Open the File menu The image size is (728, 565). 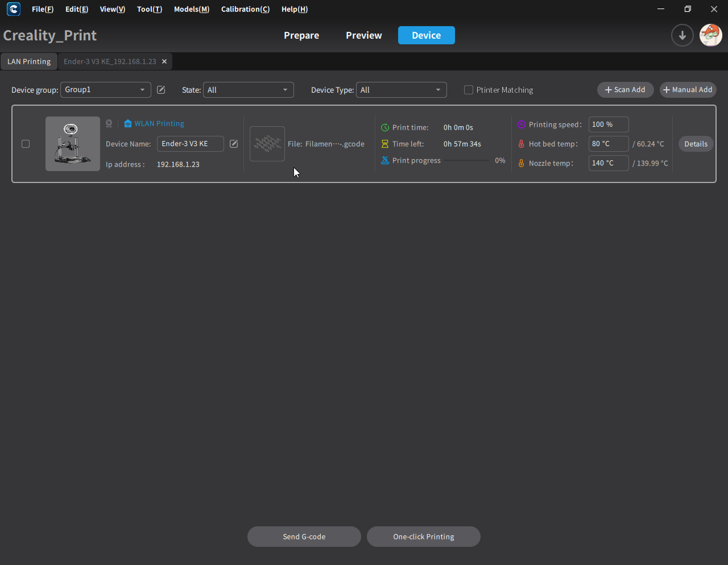[x=43, y=9]
